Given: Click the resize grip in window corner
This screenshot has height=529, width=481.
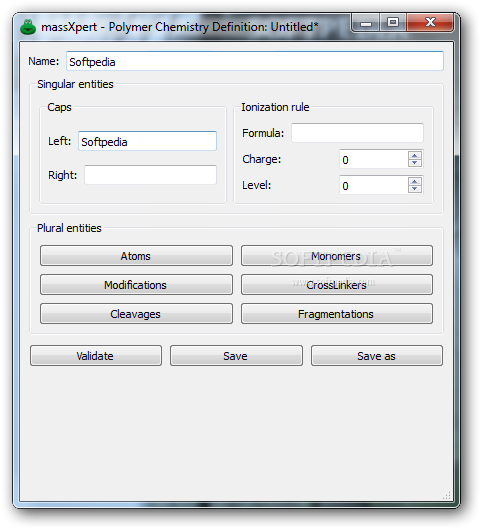Looking at the screenshot, I should point(447,495).
